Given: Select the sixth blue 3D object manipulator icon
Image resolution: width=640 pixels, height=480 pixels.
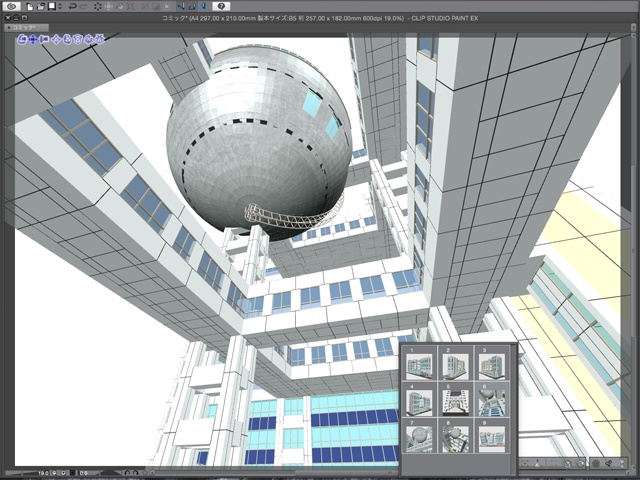Looking at the screenshot, I should tap(78, 39).
